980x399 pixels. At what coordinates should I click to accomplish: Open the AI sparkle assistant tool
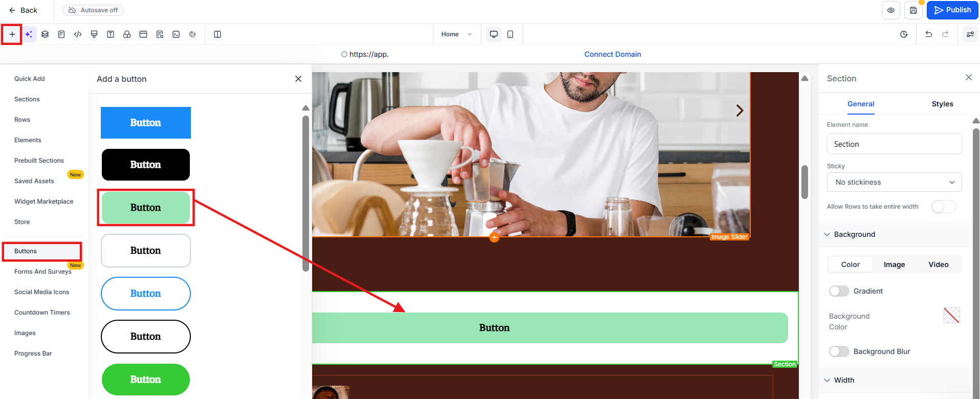[29, 34]
